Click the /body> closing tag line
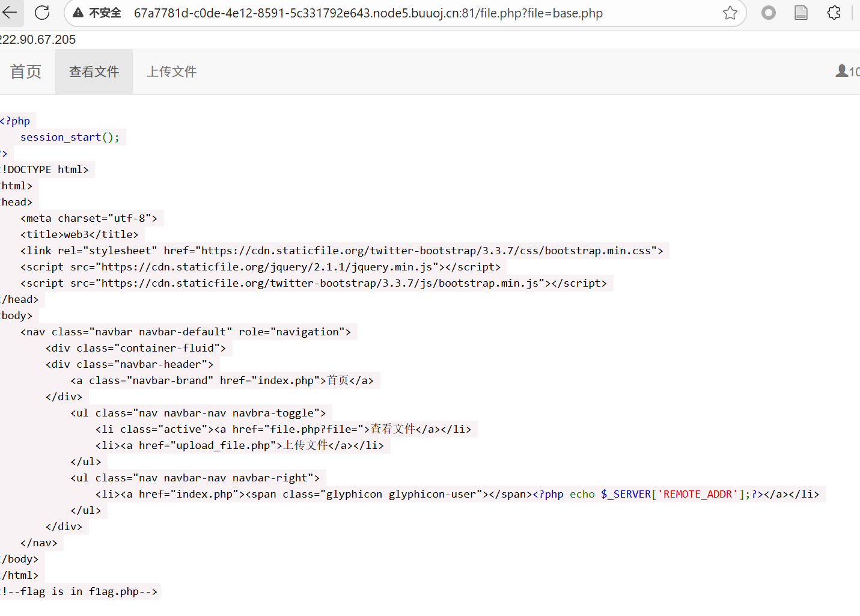This screenshot has width=860, height=616. [x=20, y=559]
